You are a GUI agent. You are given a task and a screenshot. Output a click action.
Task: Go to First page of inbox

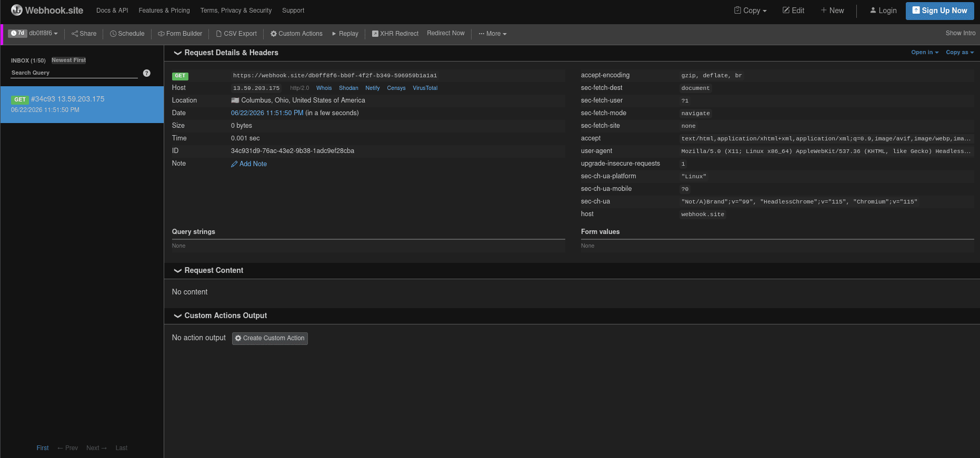point(43,448)
